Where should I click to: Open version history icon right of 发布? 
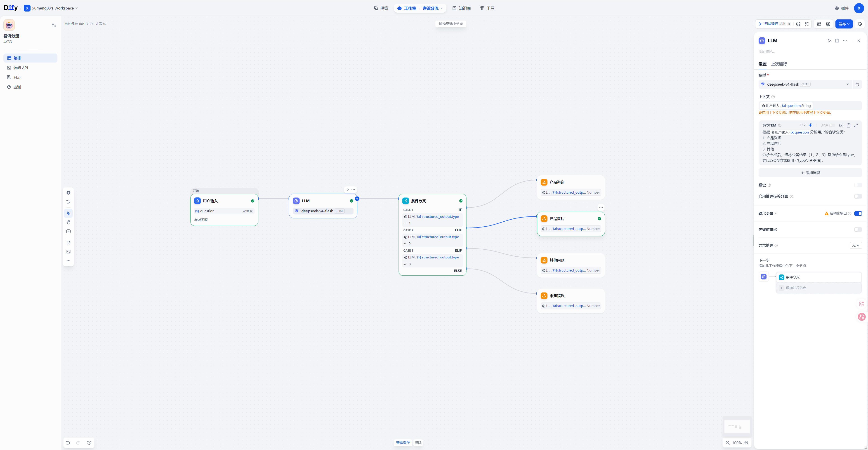(x=860, y=24)
